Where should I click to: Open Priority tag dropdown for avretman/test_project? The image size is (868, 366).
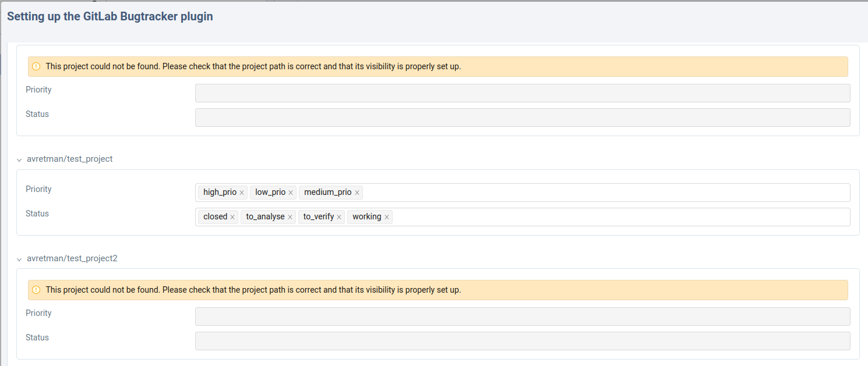point(606,193)
